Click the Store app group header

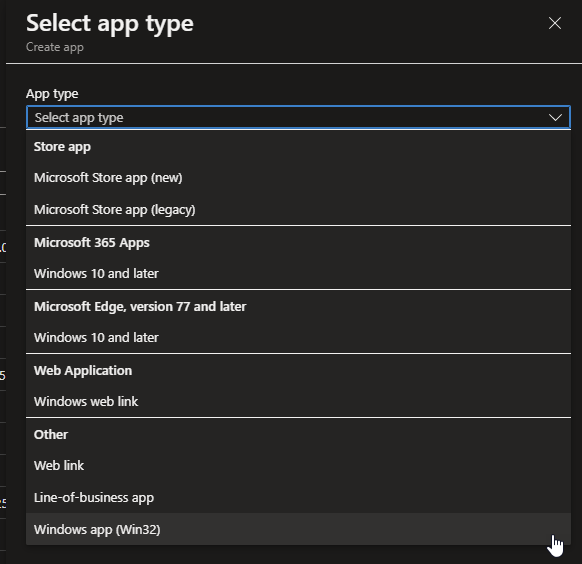(x=62, y=147)
